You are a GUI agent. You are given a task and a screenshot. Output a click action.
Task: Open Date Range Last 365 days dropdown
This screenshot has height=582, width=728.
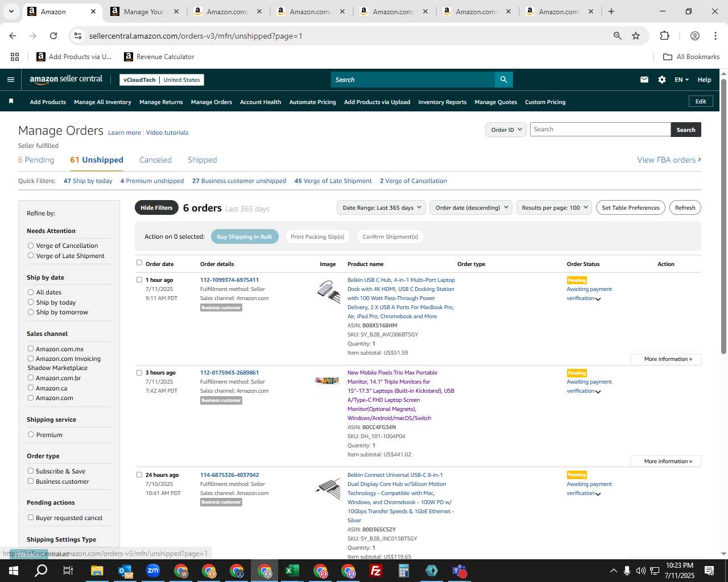[x=381, y=207]
